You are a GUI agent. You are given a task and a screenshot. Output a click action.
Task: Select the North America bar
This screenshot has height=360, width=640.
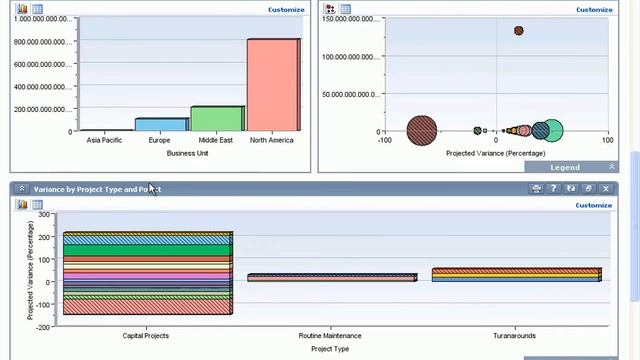tap(273, 85)
